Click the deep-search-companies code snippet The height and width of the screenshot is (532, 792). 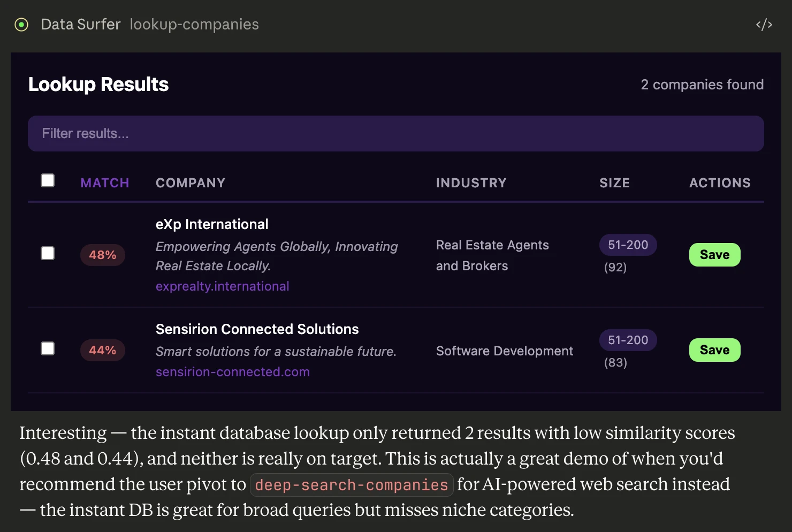352,485
